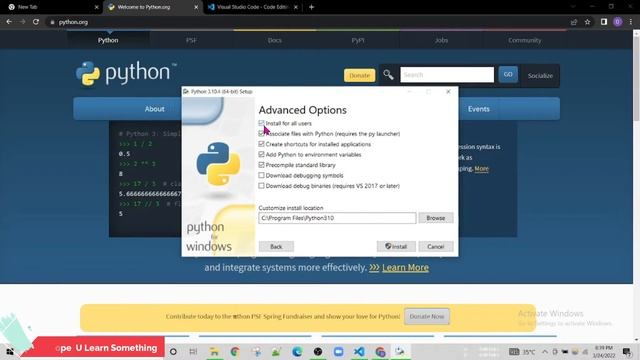Enable the Install for all users checkbox
640x360 pixels.
261,123
